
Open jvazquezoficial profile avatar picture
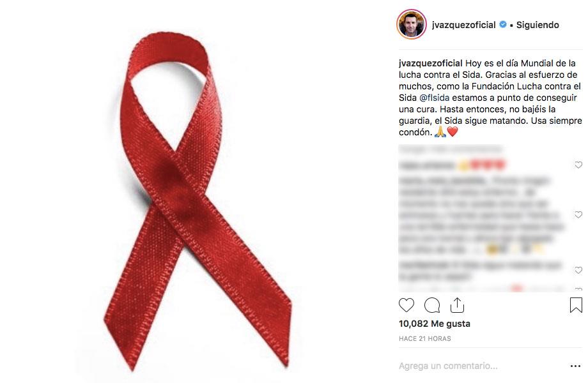(x=412, y=25)
